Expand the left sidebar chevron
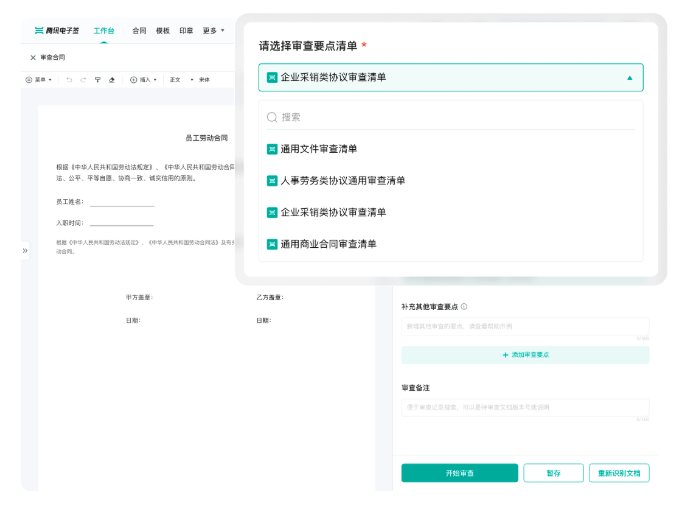Screen dimensions: 684x517 (25, 250)
